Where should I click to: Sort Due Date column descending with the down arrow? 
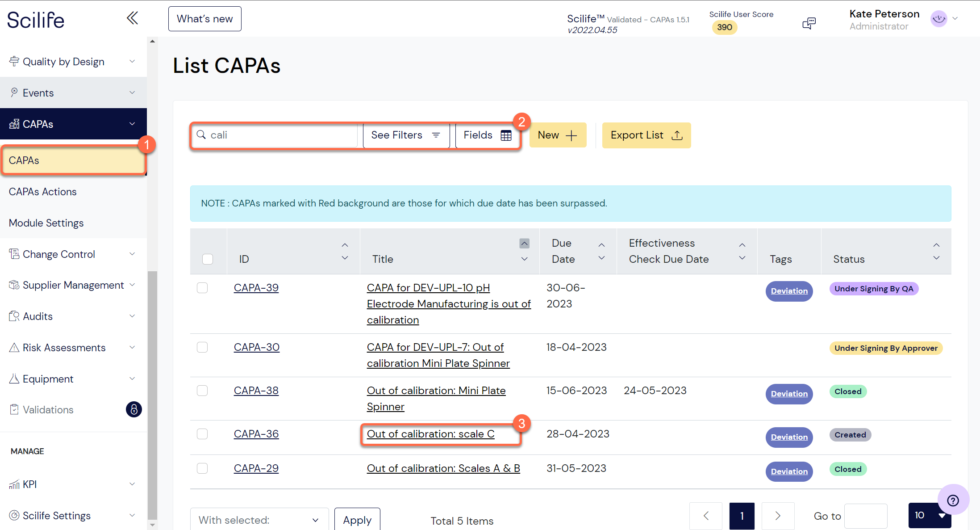click(x=601, y=258)
